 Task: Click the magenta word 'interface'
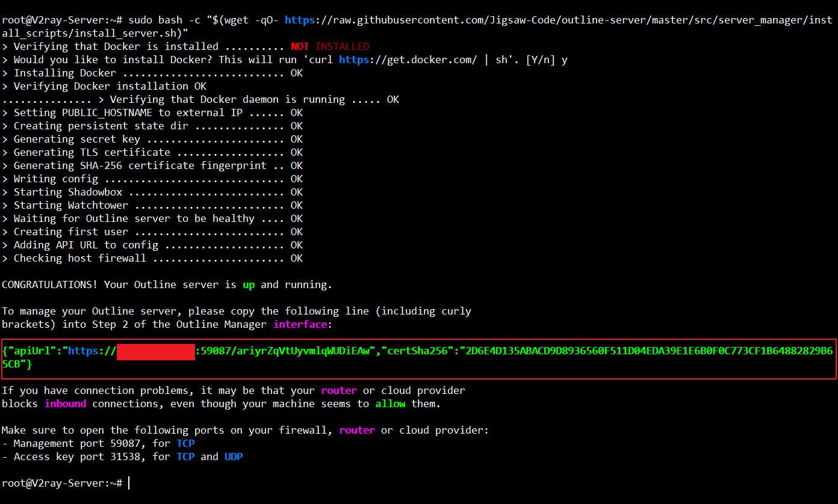pos(300,324)
